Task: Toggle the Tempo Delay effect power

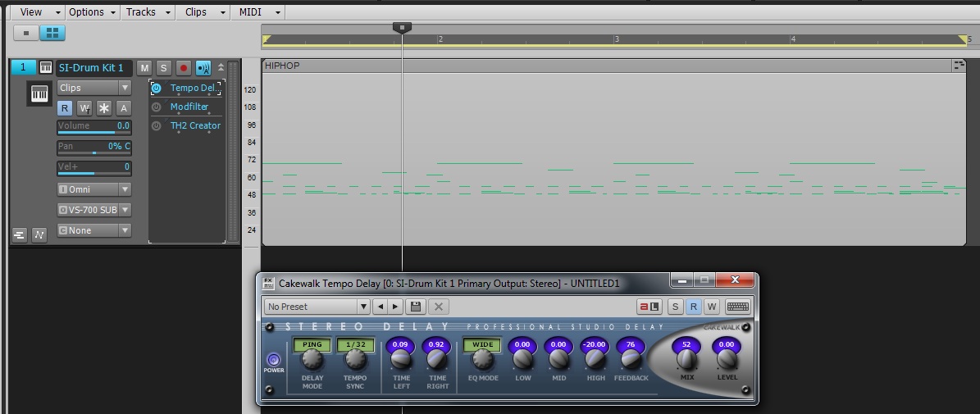Action: pos(157,88)
